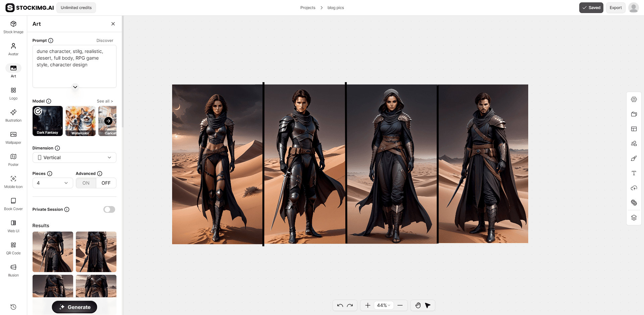Set Advanced option to OFF
Viewport: 644px width, 315px height.
(106, 183)
